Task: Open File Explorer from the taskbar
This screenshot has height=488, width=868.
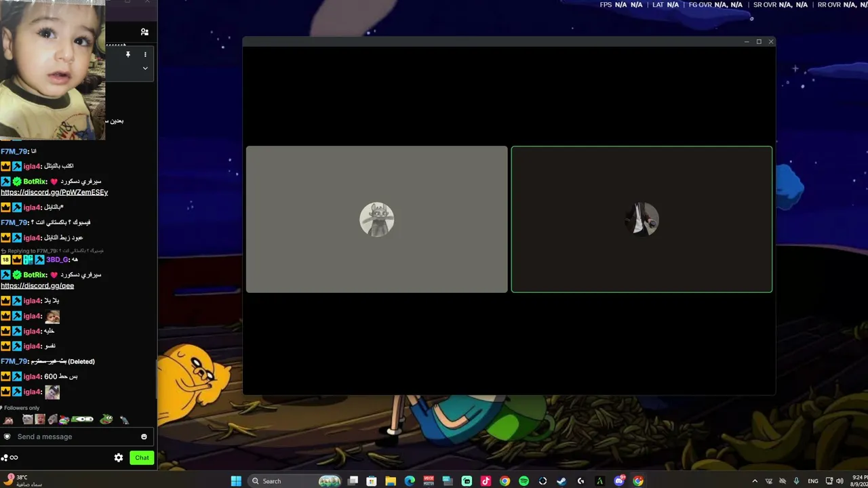Action: click(x=391, y=481)
